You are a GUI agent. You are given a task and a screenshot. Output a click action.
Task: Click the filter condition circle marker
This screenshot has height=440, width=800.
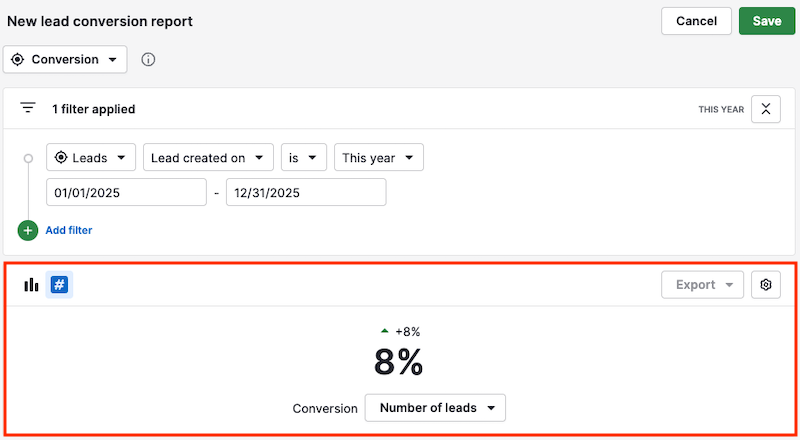click(28, 158)
